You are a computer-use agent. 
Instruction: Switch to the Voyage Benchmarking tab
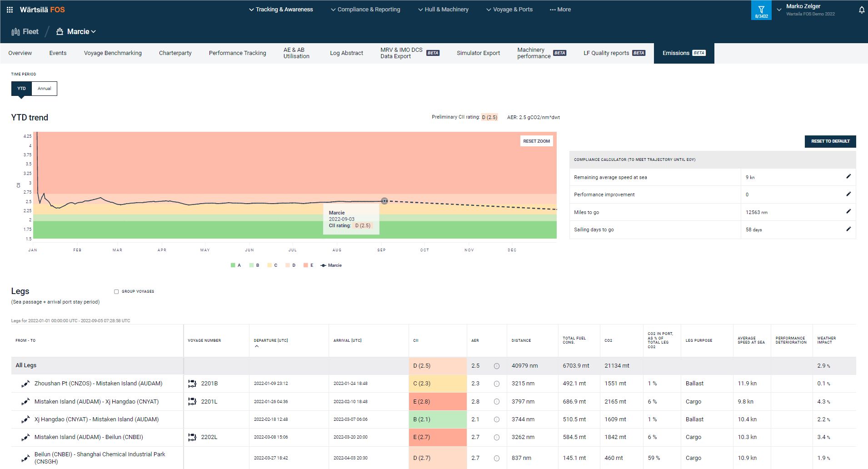[x=113, y=53]
